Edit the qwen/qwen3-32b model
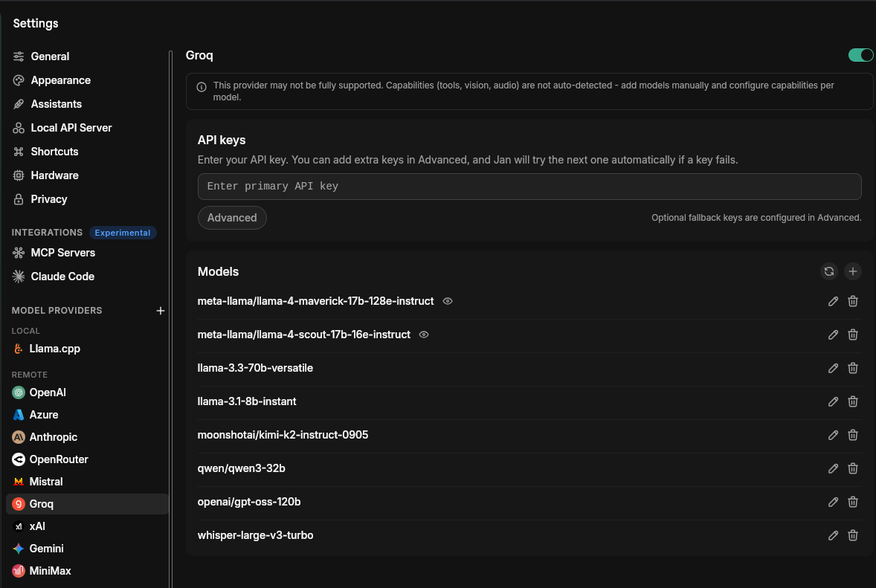The width and height of the screenshot is (876, 588). (x=833, y=469)
